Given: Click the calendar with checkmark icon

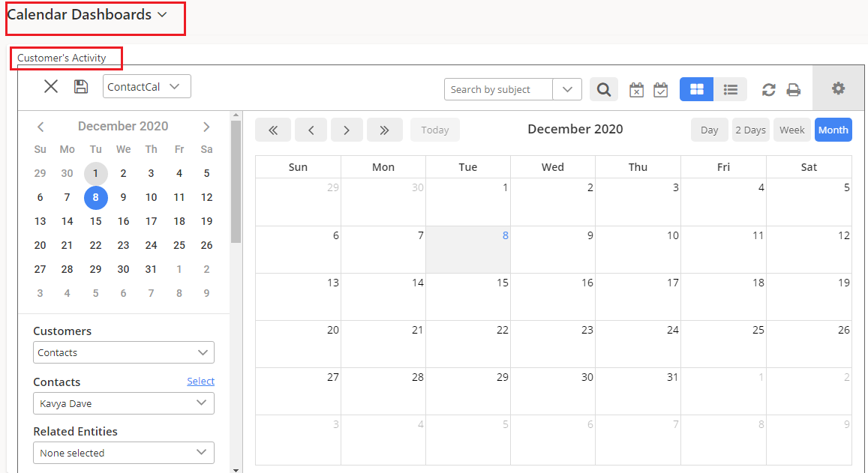Looking at the screenshot, I should (x=660, y=90).
